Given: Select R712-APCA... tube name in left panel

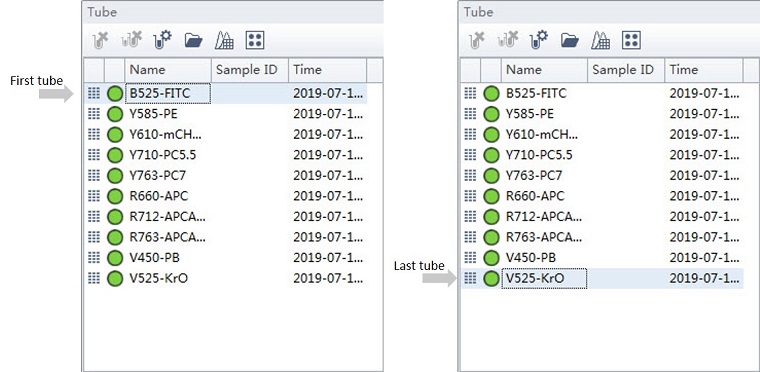Looking at the screenshot, I should [167, 217].
